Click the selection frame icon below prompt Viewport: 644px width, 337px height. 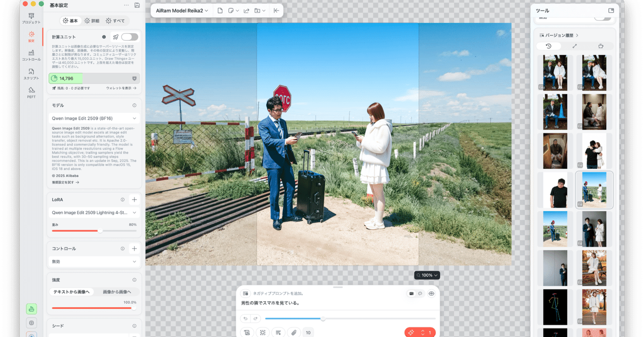(263, 332)
